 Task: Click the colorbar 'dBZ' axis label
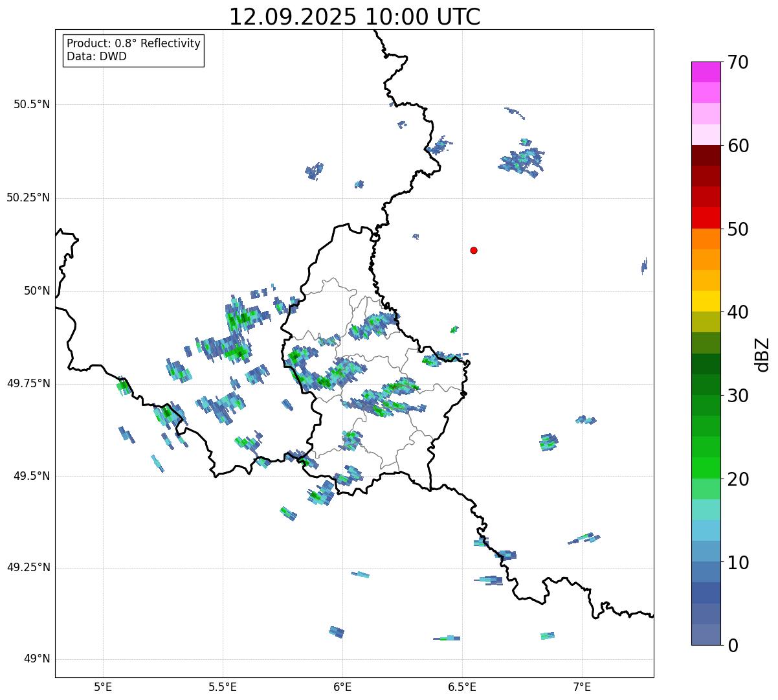(762, 354)
